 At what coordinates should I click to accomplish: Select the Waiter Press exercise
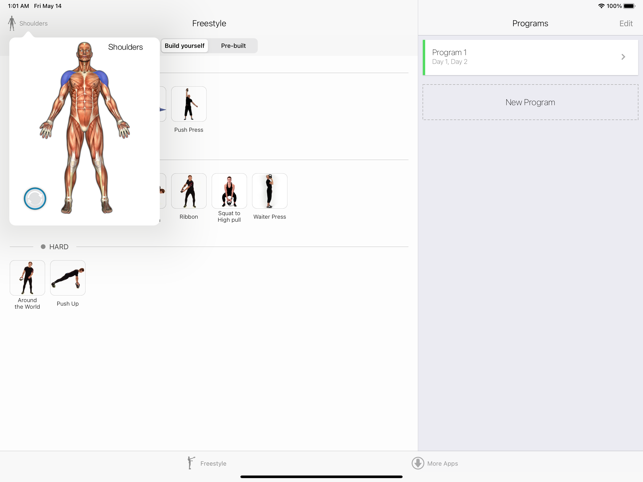pos(269,191)
